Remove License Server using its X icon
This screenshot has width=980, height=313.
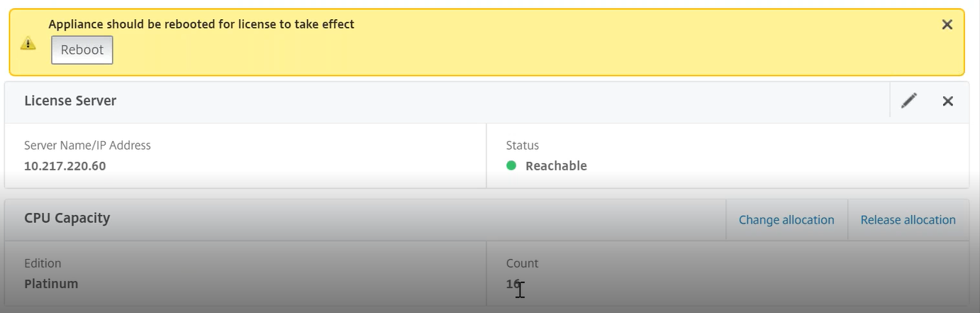coord(947,101)
